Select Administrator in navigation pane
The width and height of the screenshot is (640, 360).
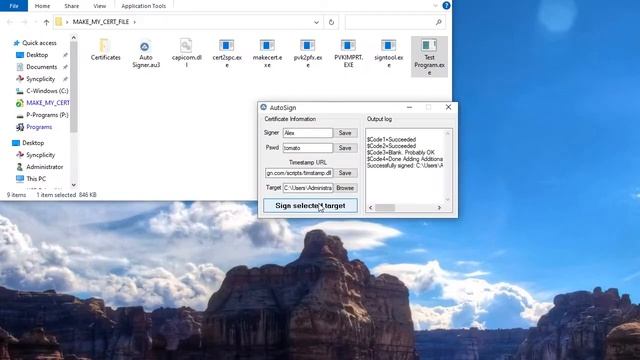(x=44, y=167)
